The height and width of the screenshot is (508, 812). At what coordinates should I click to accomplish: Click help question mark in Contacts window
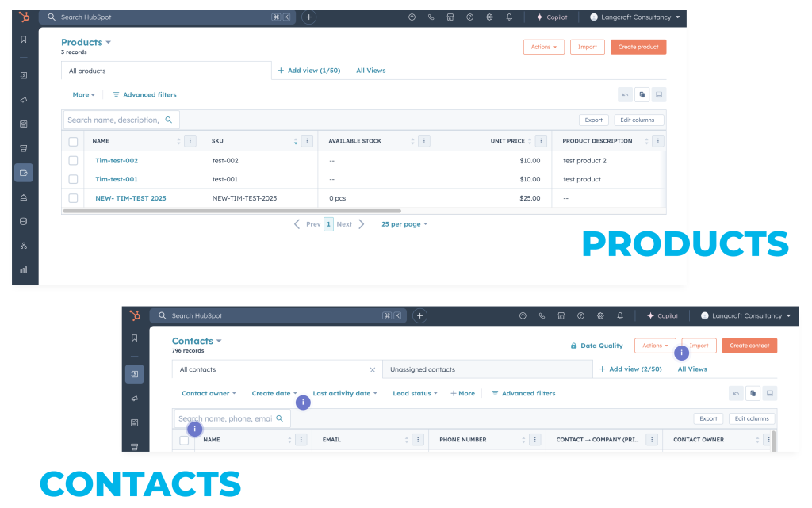(580, 315)
